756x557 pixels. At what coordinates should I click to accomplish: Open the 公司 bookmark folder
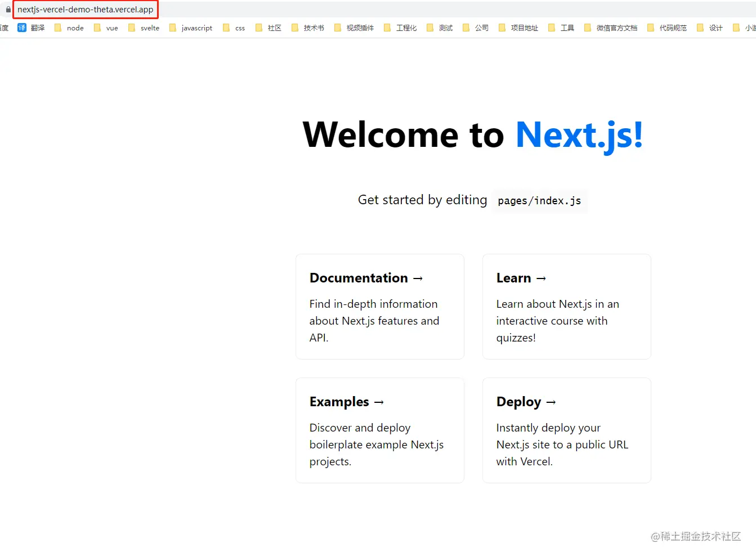coord(476,28)
